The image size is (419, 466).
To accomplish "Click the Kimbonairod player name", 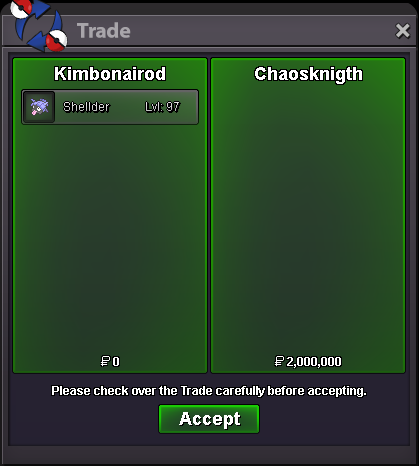I will (110, 74).
